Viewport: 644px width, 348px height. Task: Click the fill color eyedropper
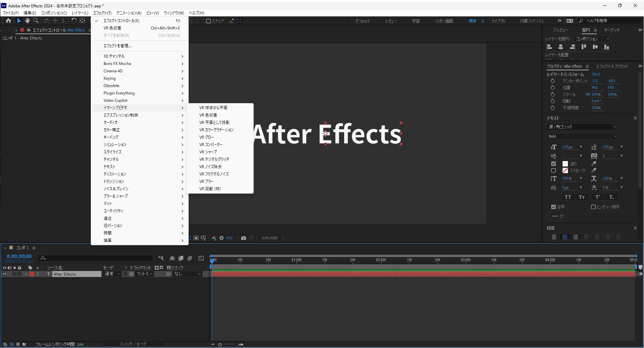tap(594, 163)
